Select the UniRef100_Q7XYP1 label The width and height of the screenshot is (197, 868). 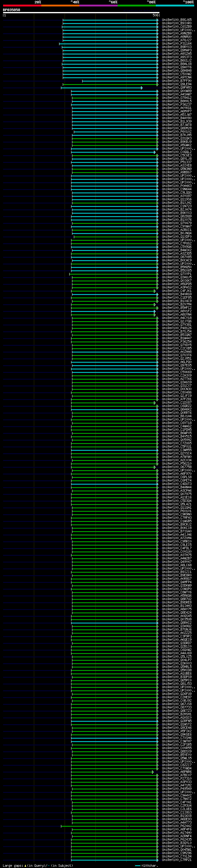(177, 274)
